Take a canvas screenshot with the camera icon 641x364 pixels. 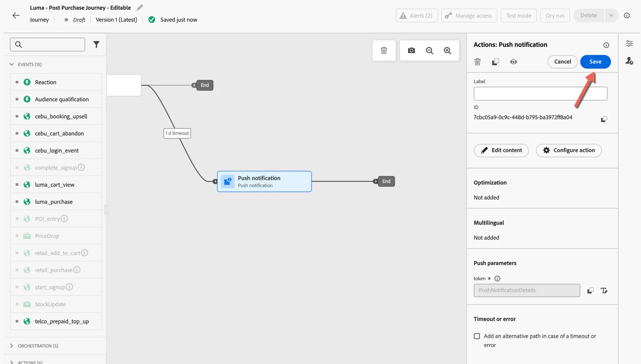412,50
